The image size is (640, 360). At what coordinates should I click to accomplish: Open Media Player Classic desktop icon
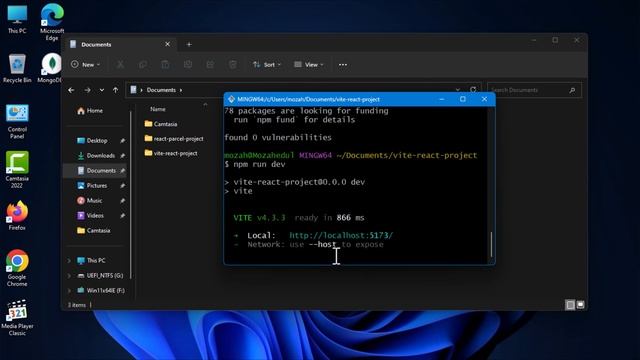[x=17, y=318]
